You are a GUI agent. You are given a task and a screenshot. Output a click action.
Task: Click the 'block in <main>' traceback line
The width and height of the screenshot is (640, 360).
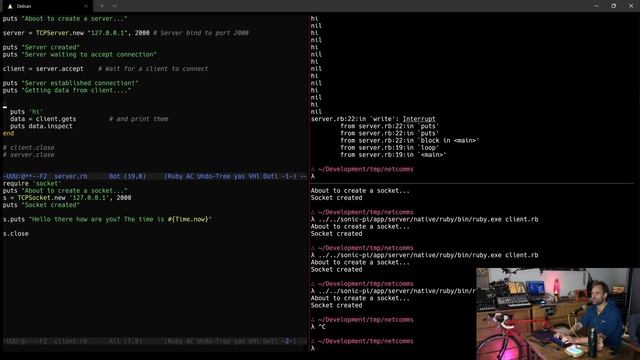click(x=409, y=140)
